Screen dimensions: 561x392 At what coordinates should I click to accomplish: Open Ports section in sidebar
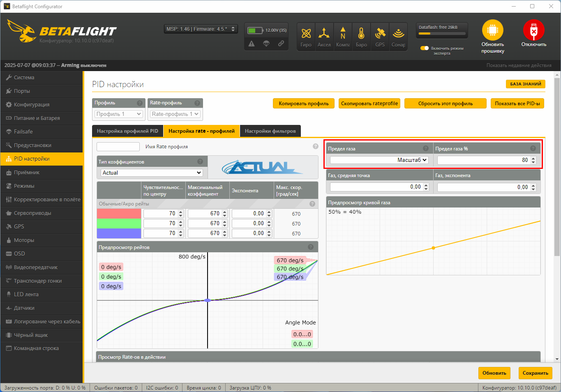click(x=42, y=91)
